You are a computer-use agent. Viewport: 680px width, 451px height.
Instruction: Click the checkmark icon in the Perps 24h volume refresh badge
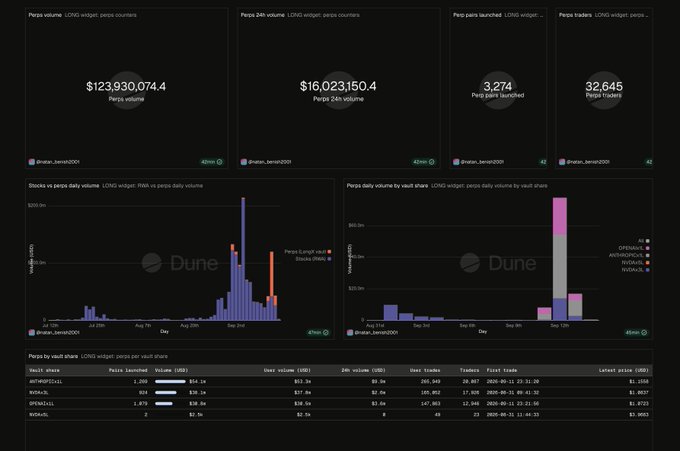(432, 162)
